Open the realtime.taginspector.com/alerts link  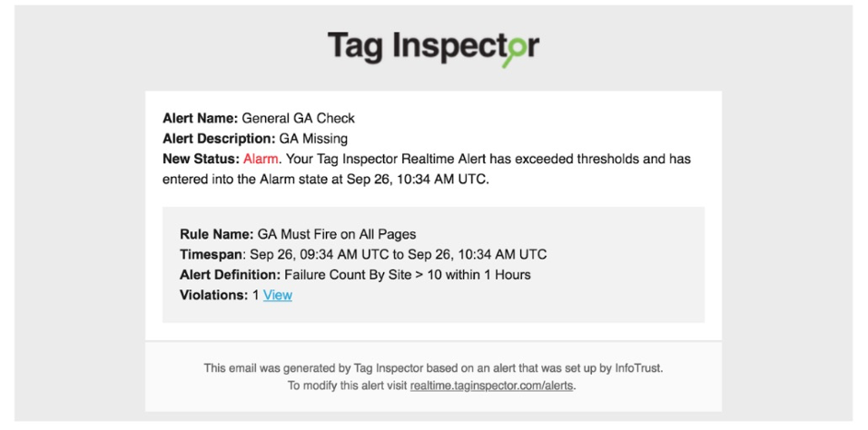click(x=492, y=385)
